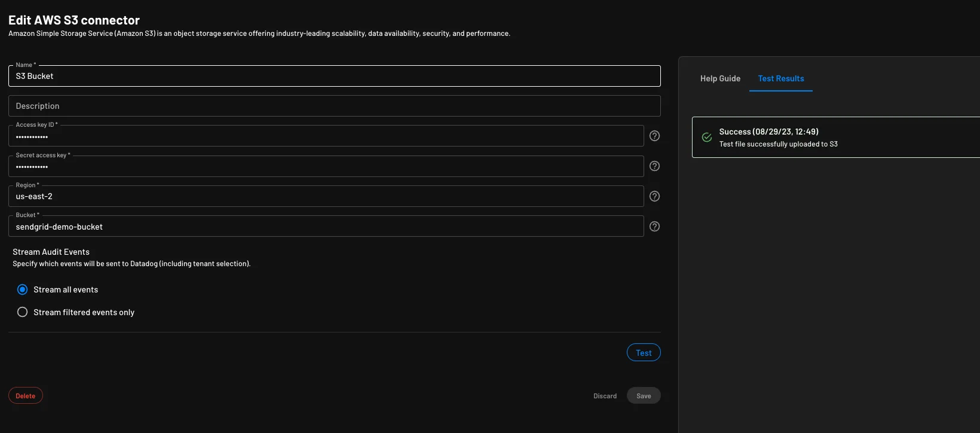Click the green success checkmark icon
980x433 pixels.
coord(706,138)
